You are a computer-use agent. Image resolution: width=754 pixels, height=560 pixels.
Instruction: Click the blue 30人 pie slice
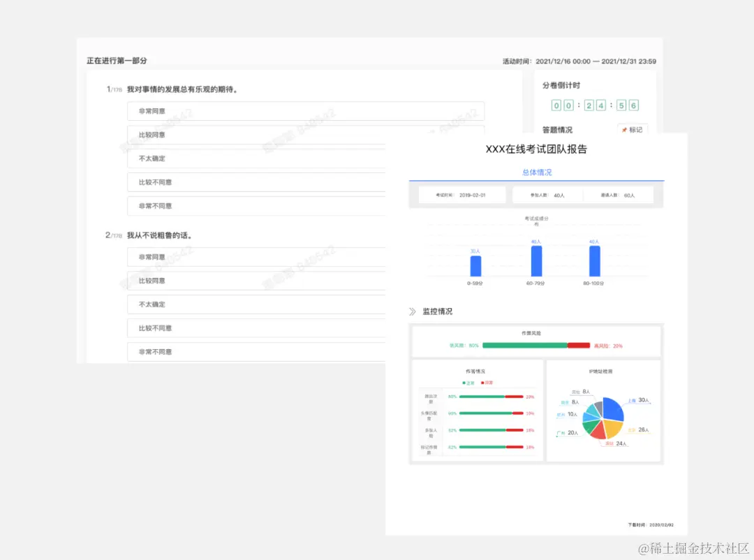[612, 408]
